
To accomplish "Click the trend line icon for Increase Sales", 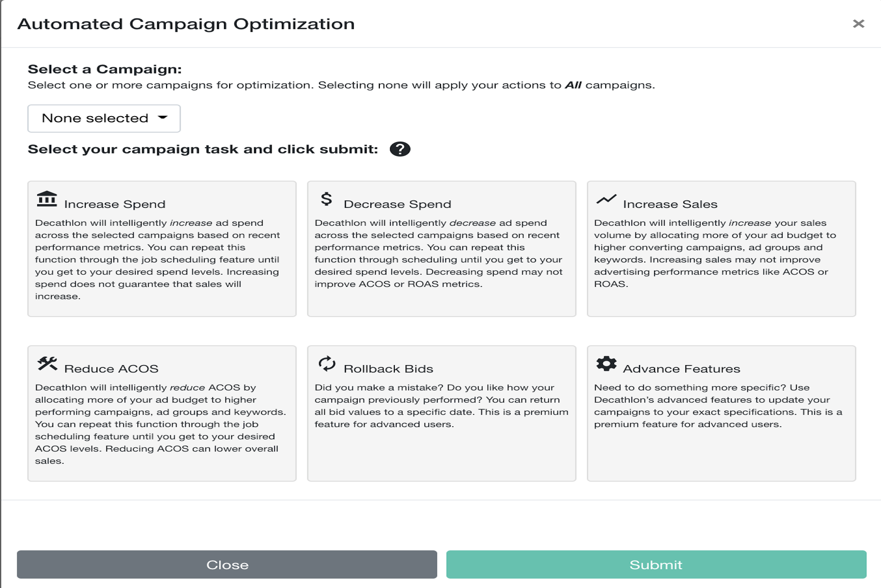I will pos(606,199).
